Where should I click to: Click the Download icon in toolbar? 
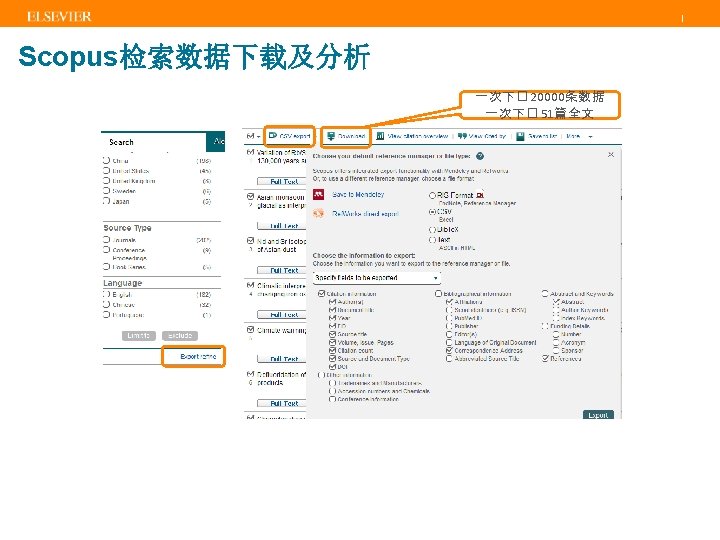click(331, 136)
